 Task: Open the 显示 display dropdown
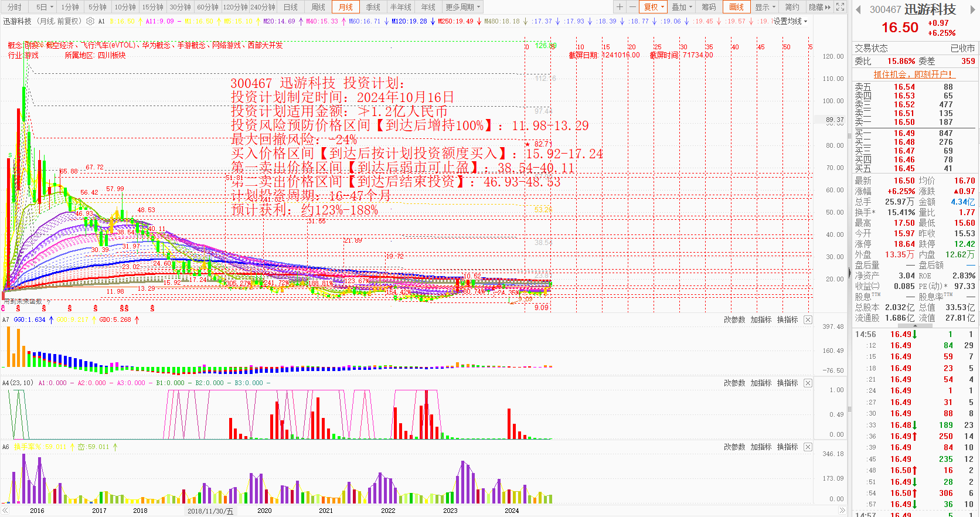pos(765,7)
